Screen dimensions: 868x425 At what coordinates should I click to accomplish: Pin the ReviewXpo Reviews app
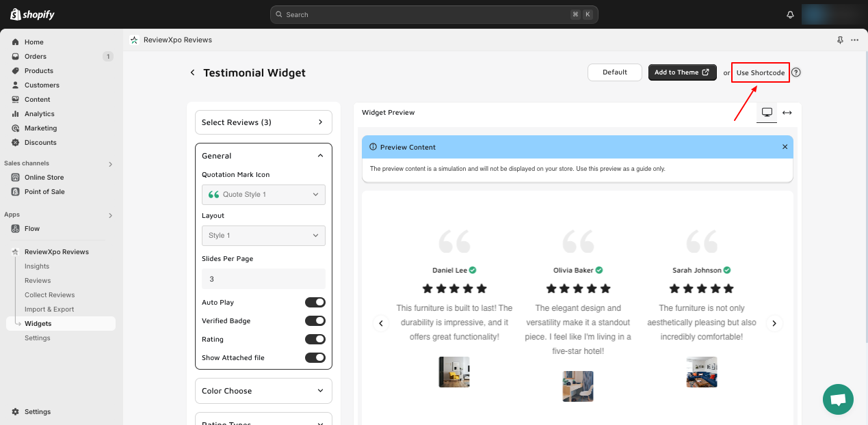tap(840, 40)
